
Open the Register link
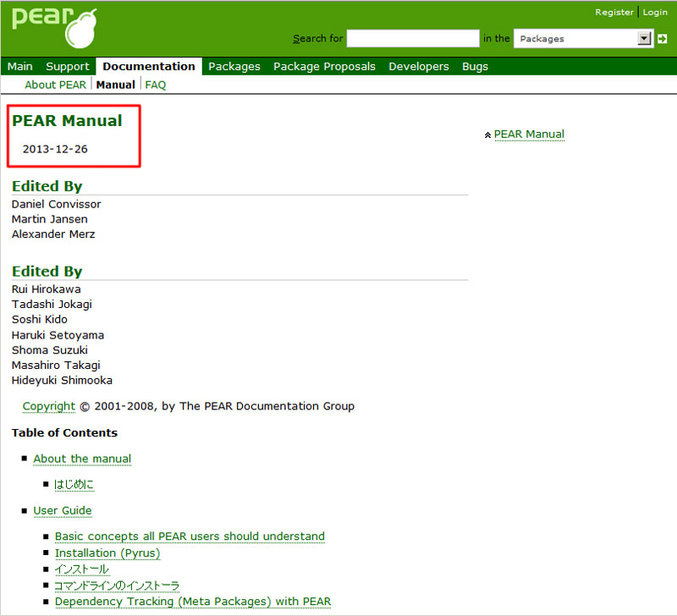[614, 12]
